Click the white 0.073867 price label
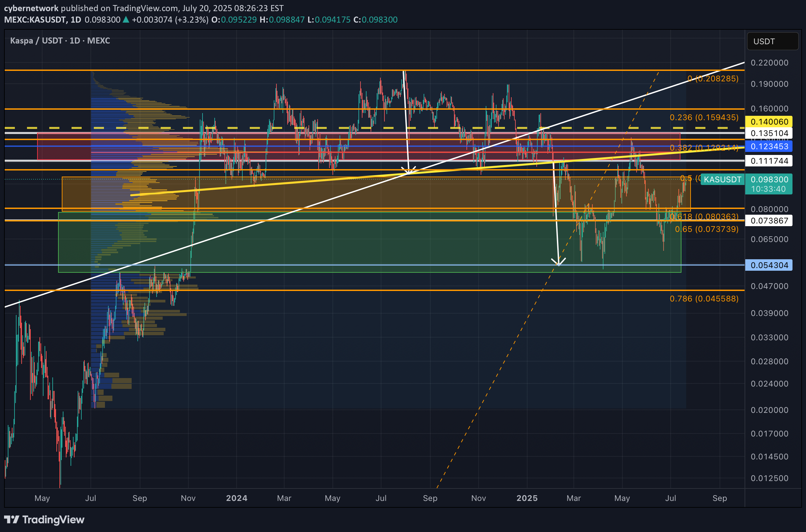Image resolution: width=806 pixels, height=532 pixels. tap(769, 220)
